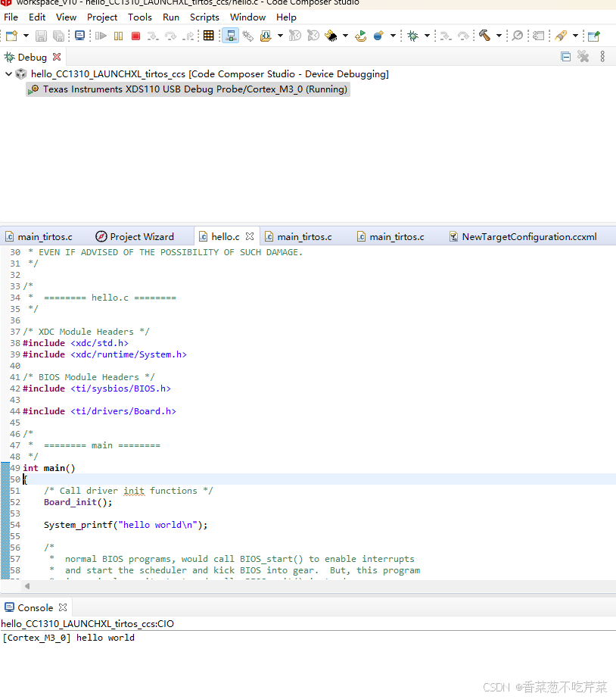Screen dimensions: 616x699
Task: Click the pen marker toolbar icon
Action: [x=562, y=36]
